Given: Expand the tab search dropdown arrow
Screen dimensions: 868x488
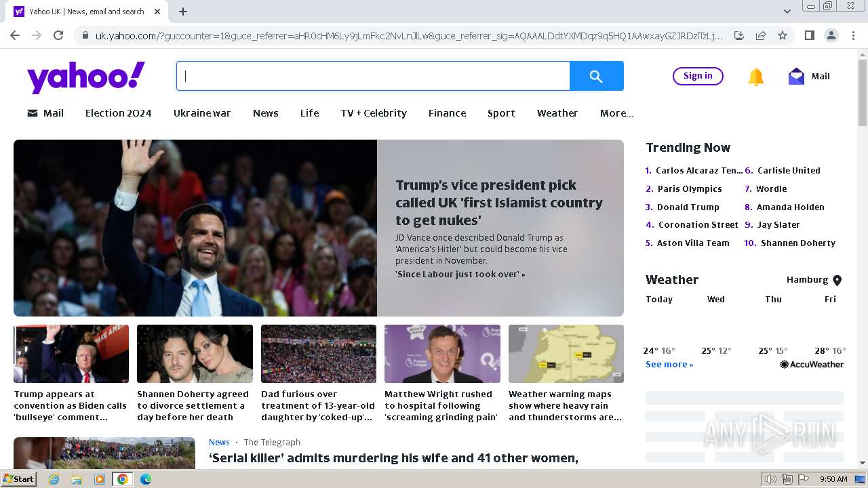Looking at the screenshot, I should pos(787,12).
